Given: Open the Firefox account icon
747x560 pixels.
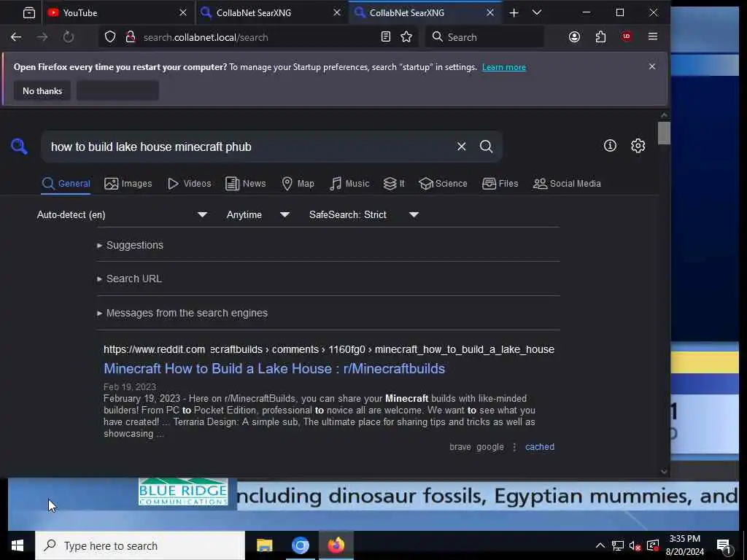Looking at the screenshot, I should click(575, 36).
